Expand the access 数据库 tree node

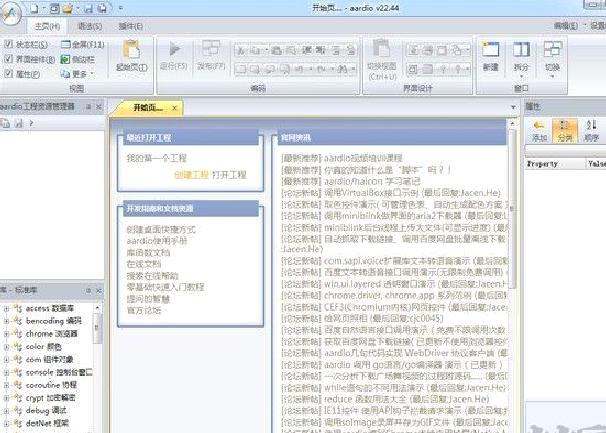pos(6,309)
